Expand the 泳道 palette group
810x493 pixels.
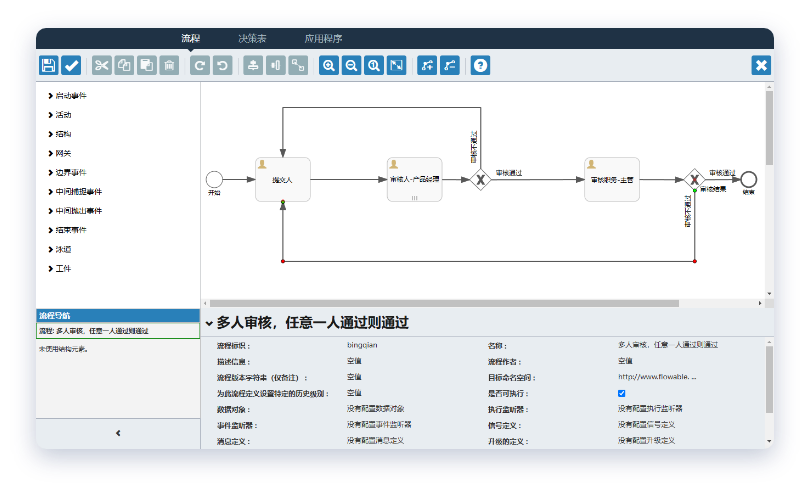click(x=62, y=249)
